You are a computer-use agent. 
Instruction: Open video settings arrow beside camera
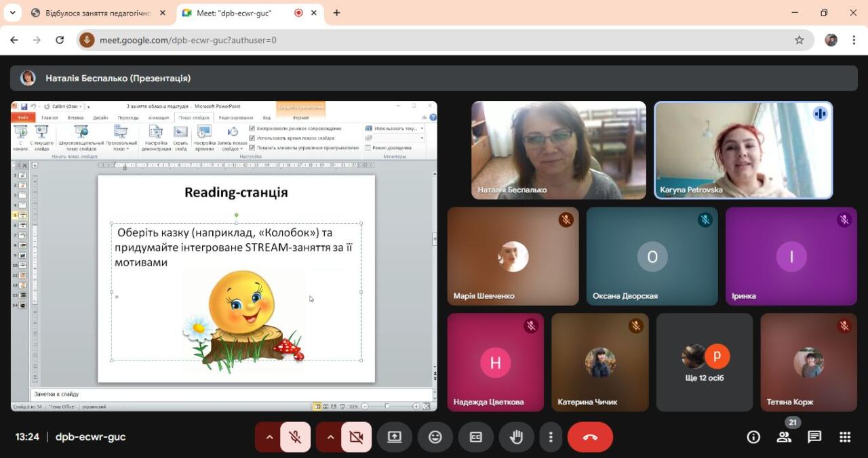click(330, 437)
